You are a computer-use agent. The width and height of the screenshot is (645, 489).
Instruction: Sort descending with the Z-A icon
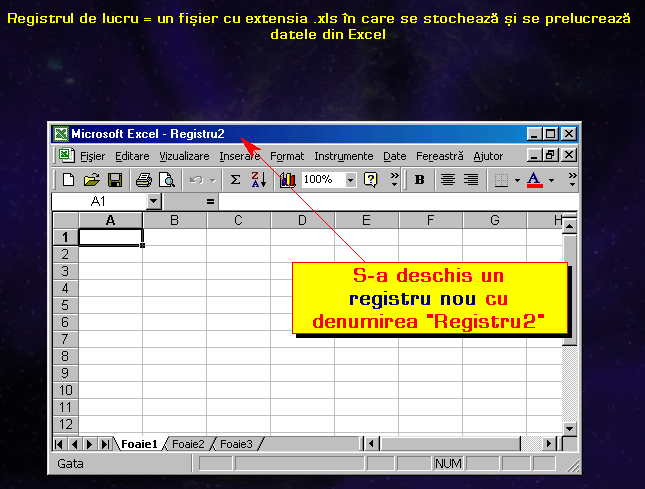click(259, 180)
